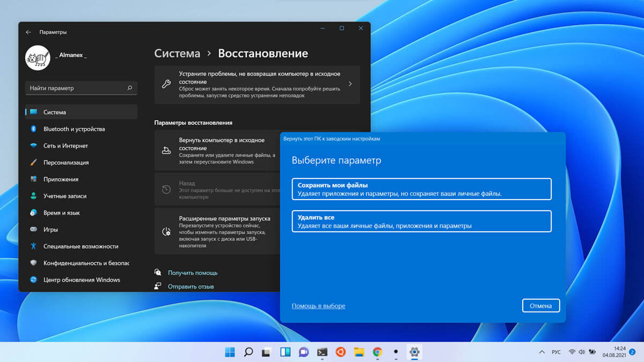Click the volume icon in system tray
The image size is (644, 362).
[582, 352]
